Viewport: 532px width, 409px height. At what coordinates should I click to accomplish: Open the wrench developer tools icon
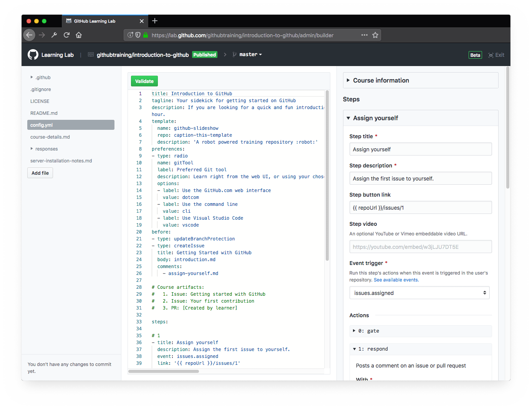(x=54, y=35)
